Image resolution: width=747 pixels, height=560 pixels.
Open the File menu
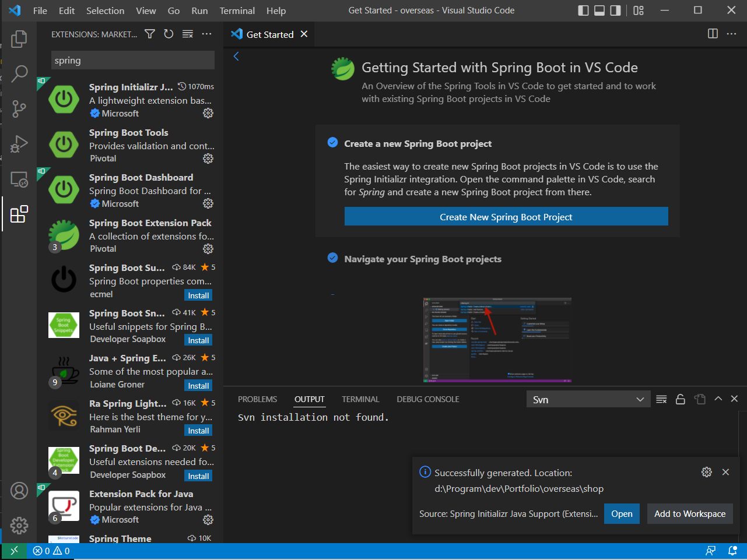click(40, 10)
